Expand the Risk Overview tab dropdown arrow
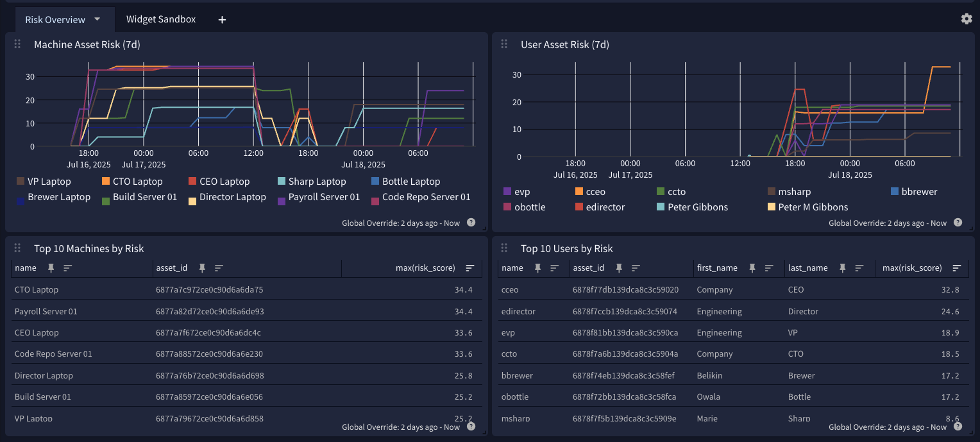The image size is (980, 442). [97, 19]
